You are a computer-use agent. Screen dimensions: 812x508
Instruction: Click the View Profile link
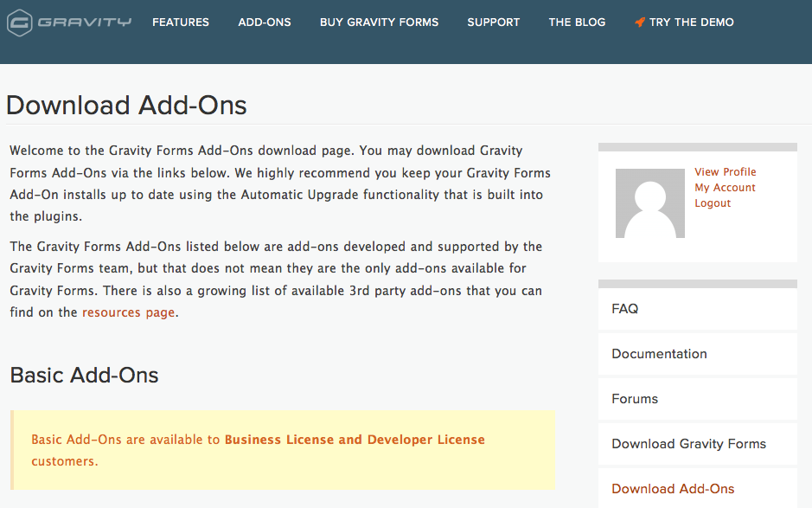(x=724, y=171)
